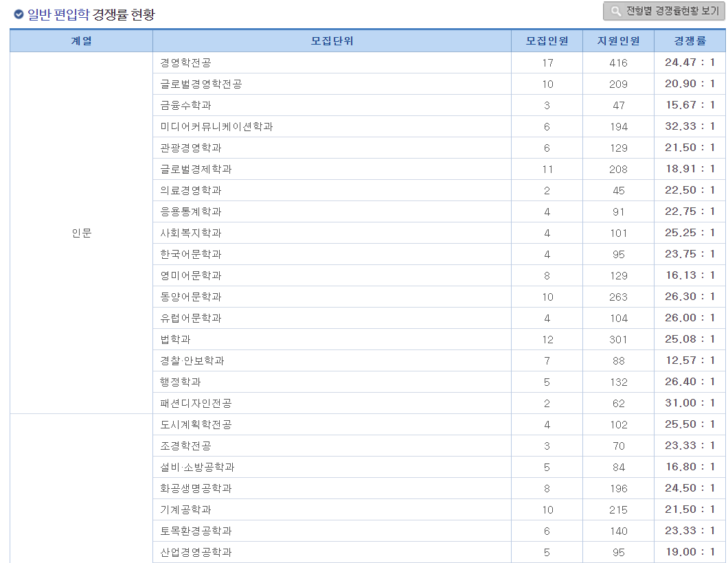Click applicant count 194 for 미디어커뮤니케이션학과
Image resolution: width=728 pixels, height=563 pixels.
(618, 127)
